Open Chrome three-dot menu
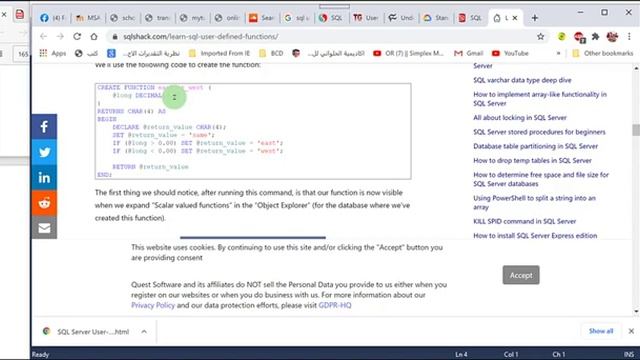Image resolution: width=640 pixels, height=360 pixels. [x=629, y=36]
